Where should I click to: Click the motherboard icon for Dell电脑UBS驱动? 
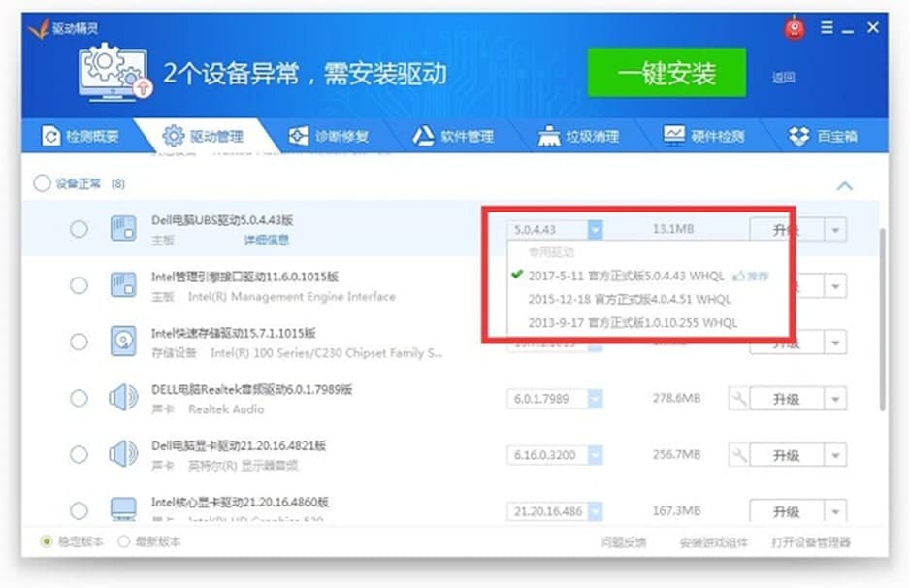pos(123,229)
